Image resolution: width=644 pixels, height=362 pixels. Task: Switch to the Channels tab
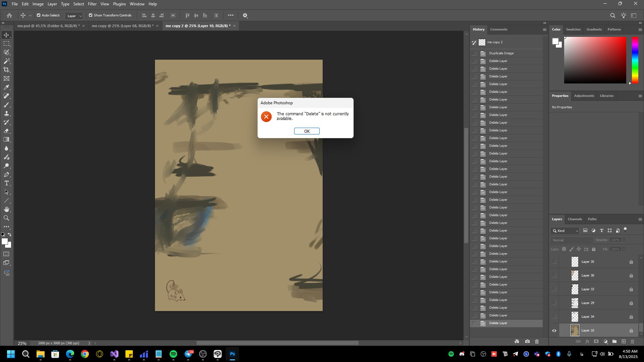pyautogui.click(x=575, y=219)
